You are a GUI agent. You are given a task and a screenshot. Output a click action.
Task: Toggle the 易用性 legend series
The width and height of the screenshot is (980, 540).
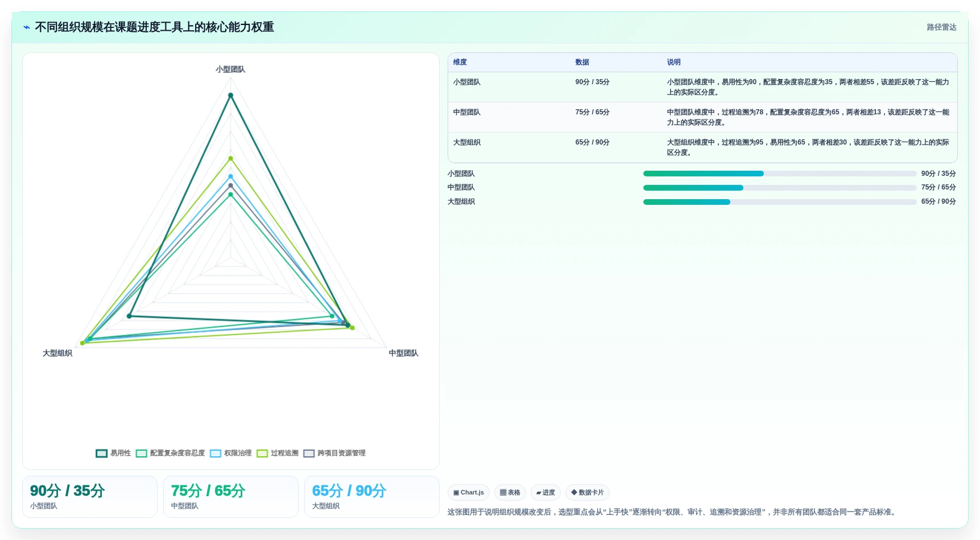(113, 453)
